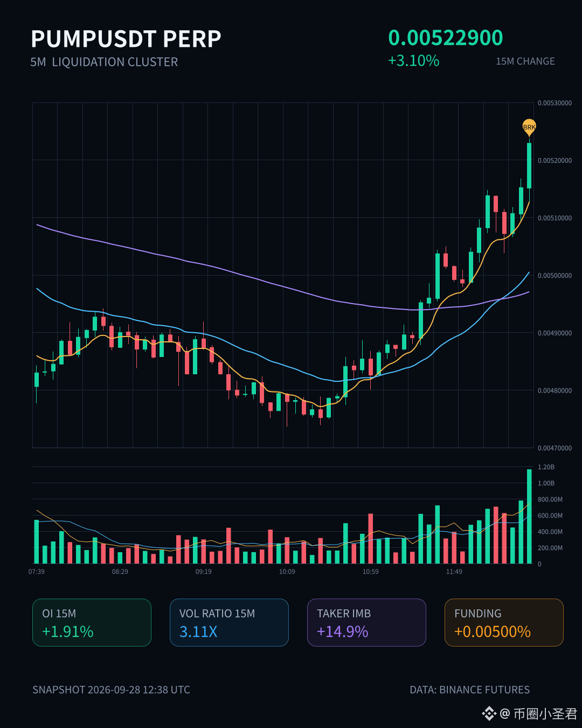582x728 pixels.
Task: Click the 15M CHANGE label
Action: click(525, 61)
